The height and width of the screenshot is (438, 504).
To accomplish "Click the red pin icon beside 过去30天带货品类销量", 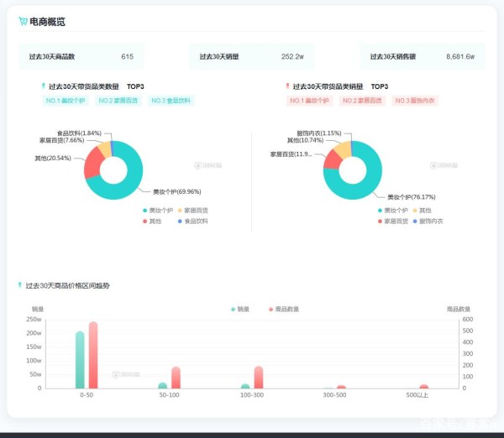I will [287, 86].
